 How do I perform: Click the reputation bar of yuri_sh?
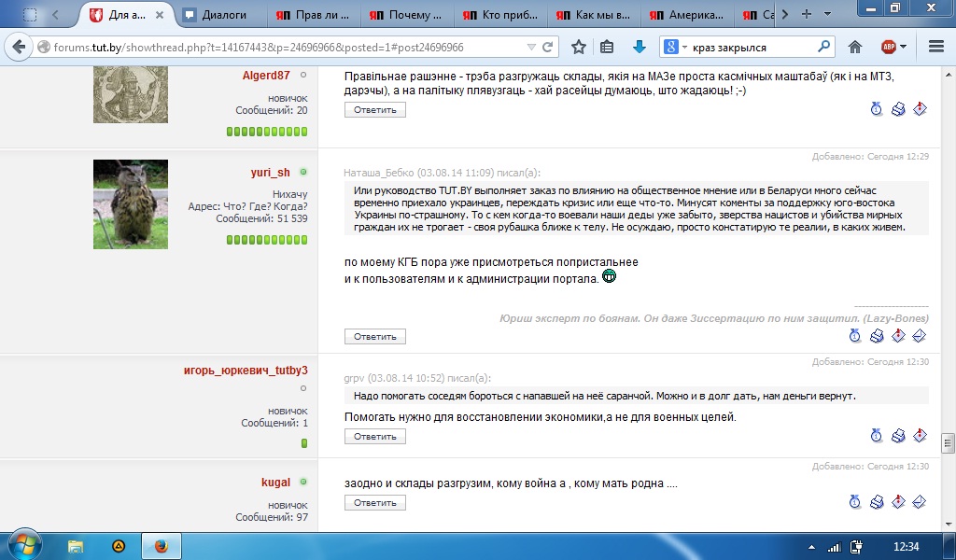pyautogui.click(x=267, y=240)
